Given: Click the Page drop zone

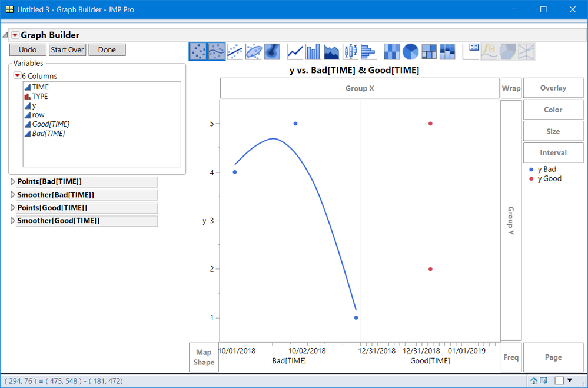Looking at the screenshot, I should point(553,357).
